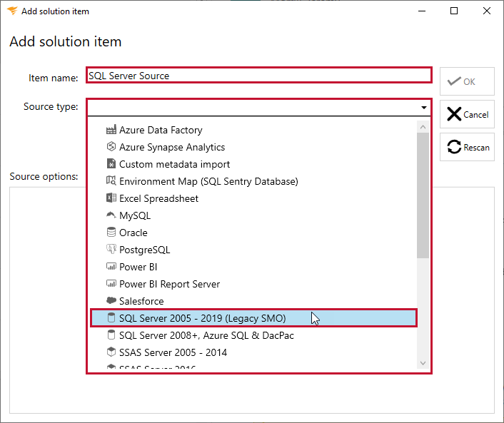Click the Rescan button
This screenshot has height=423, width=504.
tap(467, 147)
